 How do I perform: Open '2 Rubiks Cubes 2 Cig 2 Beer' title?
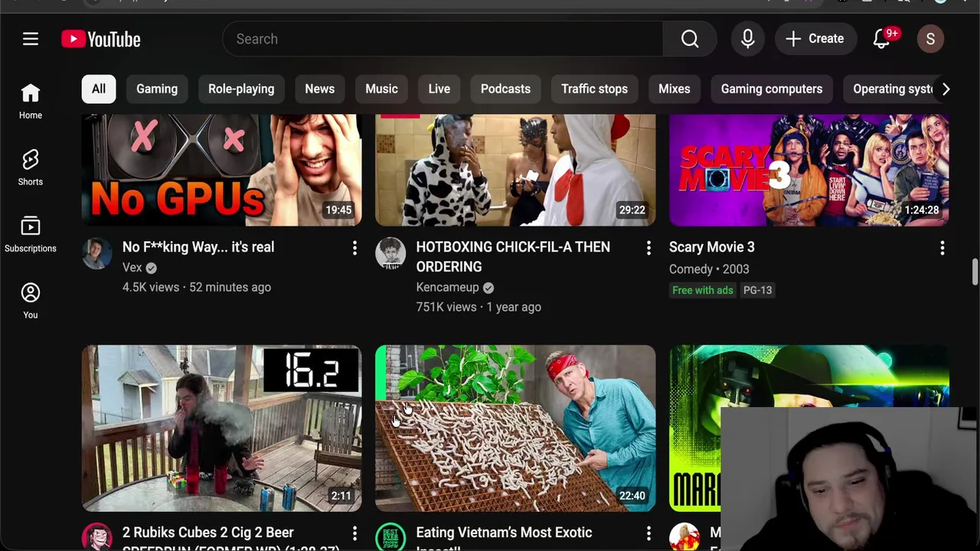(231, 537)
